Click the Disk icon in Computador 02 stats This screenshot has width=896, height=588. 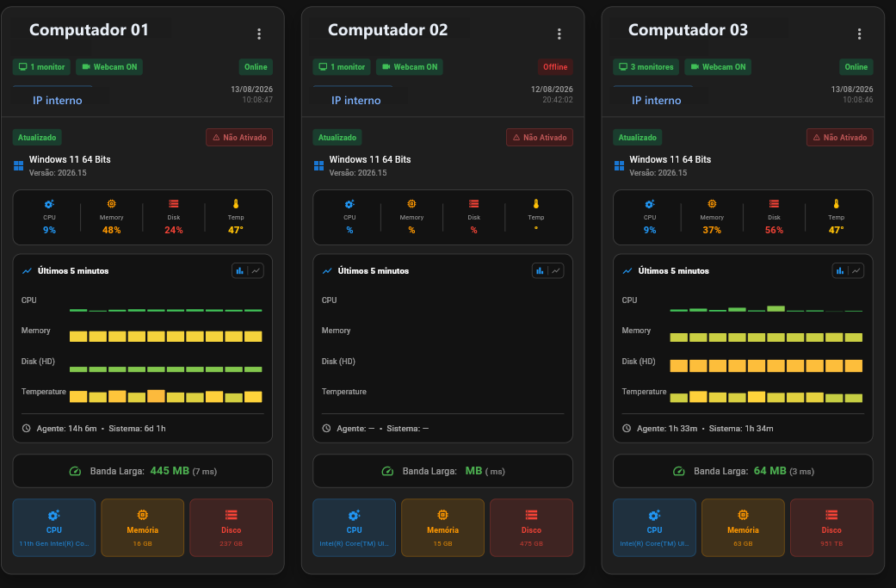point(473,204)
